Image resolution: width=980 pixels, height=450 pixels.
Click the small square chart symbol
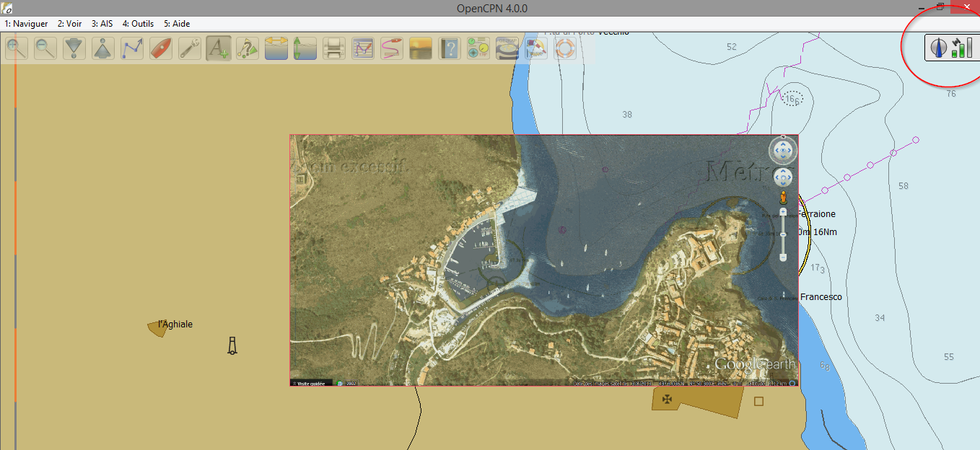(758, 401)
